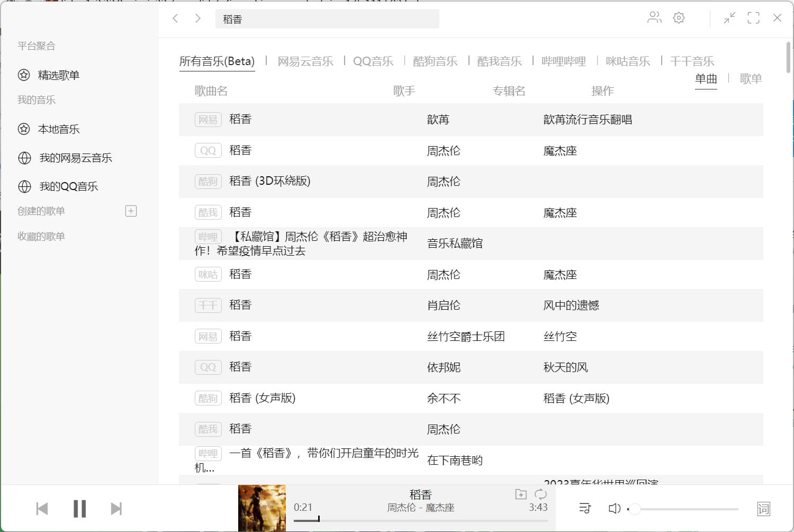This screenshot has height=532, width=794.
Task: Open the settings gear icon
Action: 679,18
